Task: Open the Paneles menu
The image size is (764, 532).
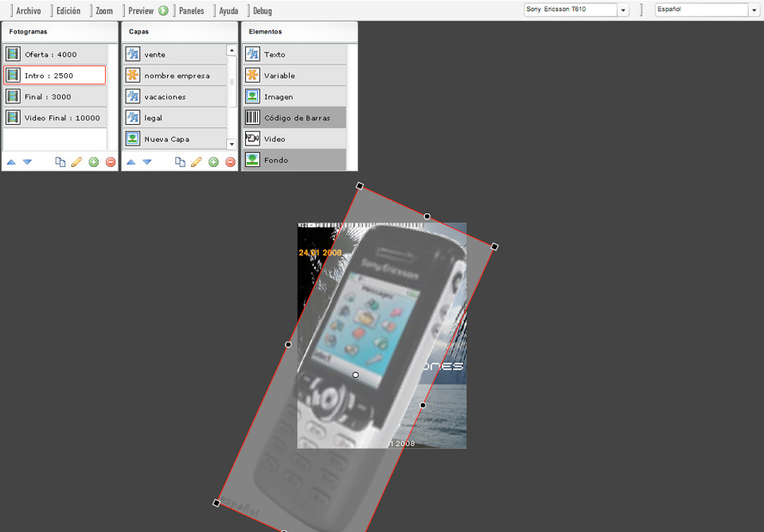Action: coord(192,10)
